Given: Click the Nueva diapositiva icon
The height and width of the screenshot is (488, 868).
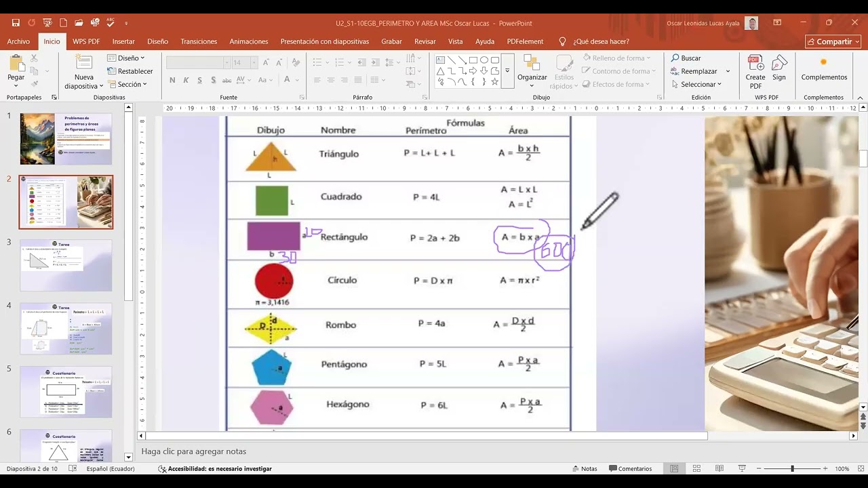Looking at the screenshot, I should pyautogui.click(x=84, y=62).
